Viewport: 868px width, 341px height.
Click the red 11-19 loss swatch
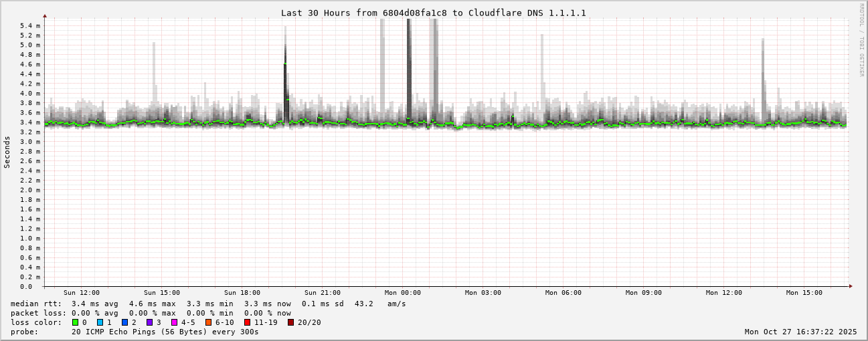pos(247,322)
